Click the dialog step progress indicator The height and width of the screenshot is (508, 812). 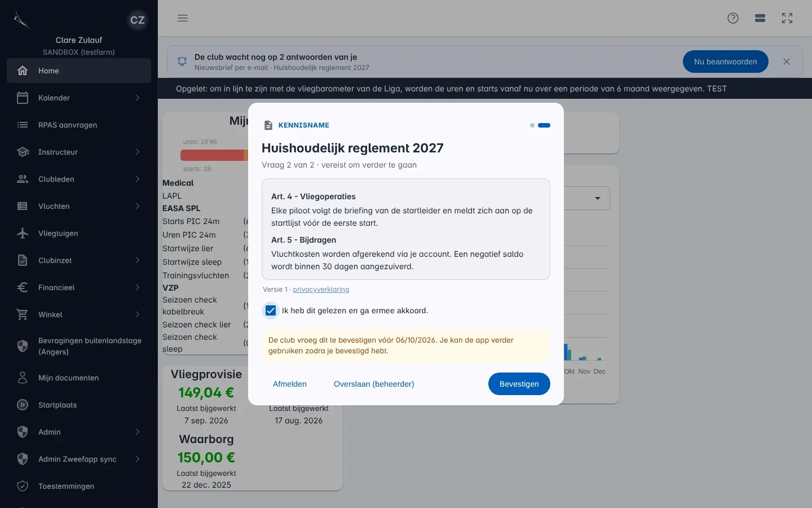(x=540, y=125)
